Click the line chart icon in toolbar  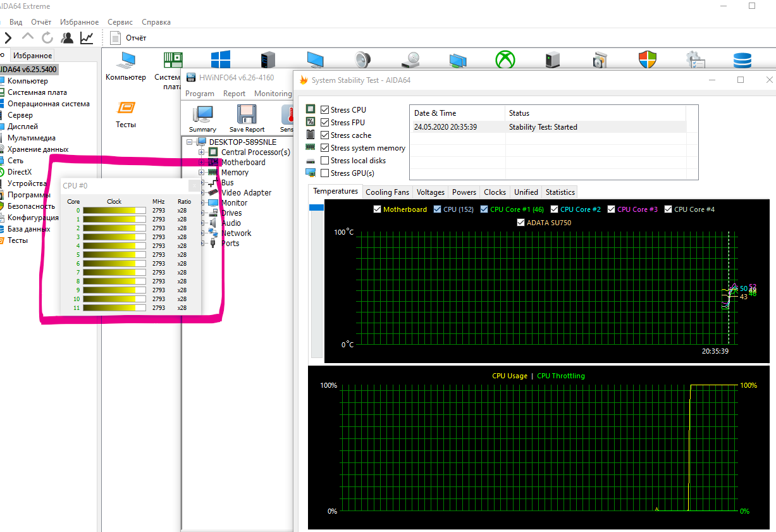click(x=87, y=38)
